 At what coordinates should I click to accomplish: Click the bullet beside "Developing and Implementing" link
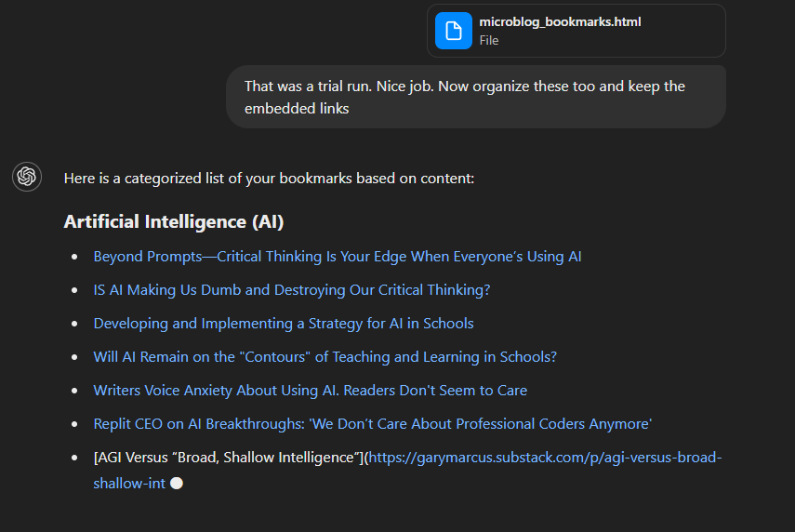coord(74,324)
